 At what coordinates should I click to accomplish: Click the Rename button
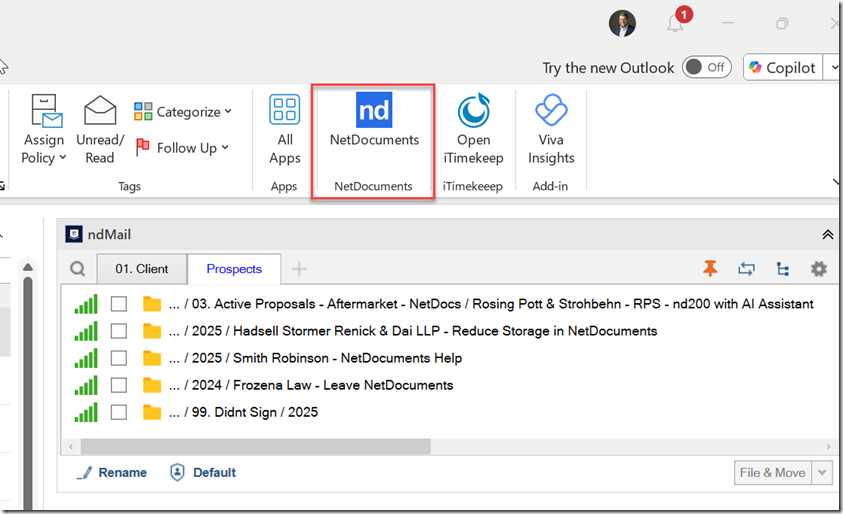(x=112, y=473)
